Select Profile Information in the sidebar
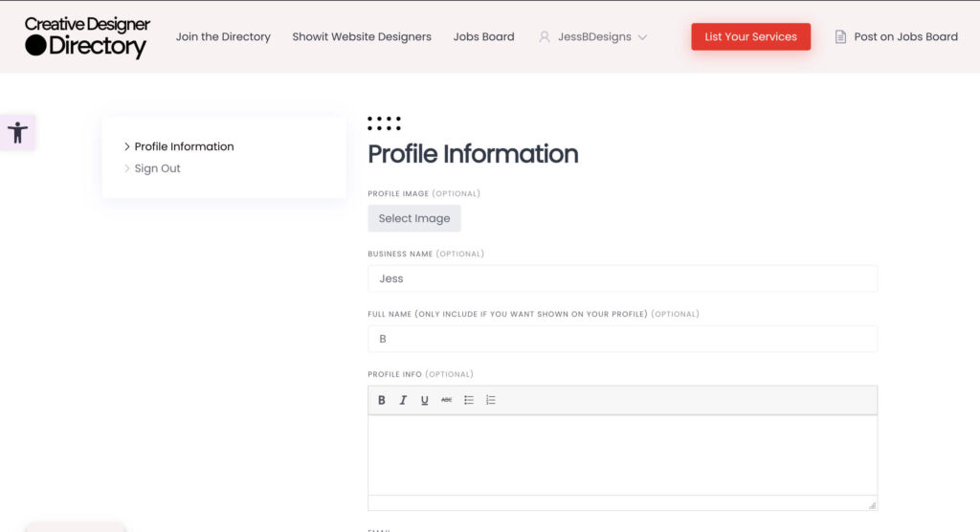The width and height of the screenshot is (980, 532). coord(184,146)
